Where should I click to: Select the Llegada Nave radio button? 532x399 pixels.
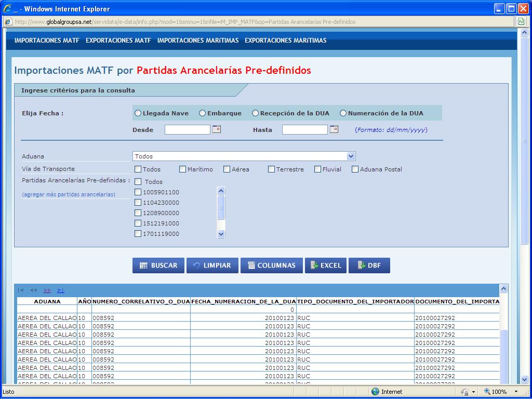click(x=138, y=113)
